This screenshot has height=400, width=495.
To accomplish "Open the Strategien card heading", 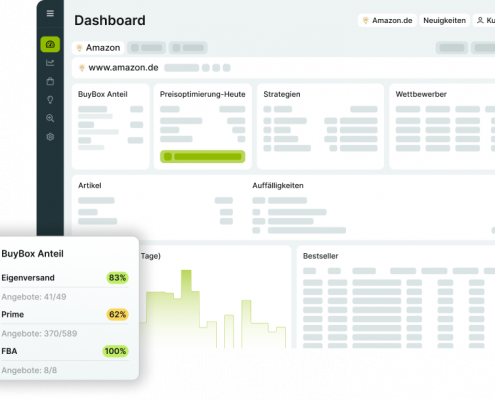I will (x=282, y=94).
